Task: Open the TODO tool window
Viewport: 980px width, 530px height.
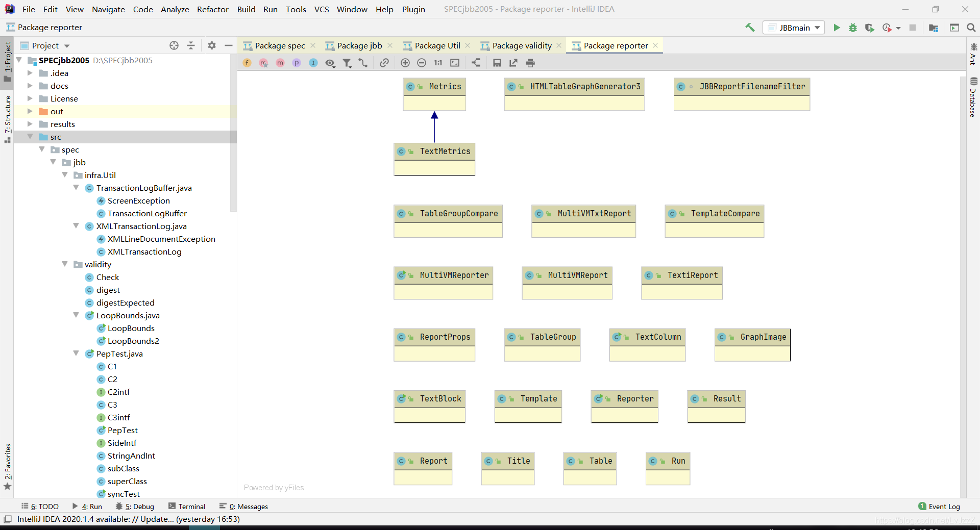Action: point(40,507)
